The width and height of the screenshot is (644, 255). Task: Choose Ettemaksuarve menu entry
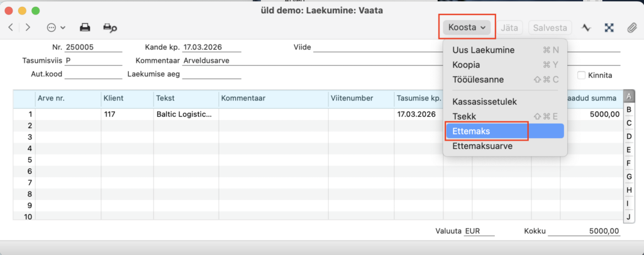(482, 146)
